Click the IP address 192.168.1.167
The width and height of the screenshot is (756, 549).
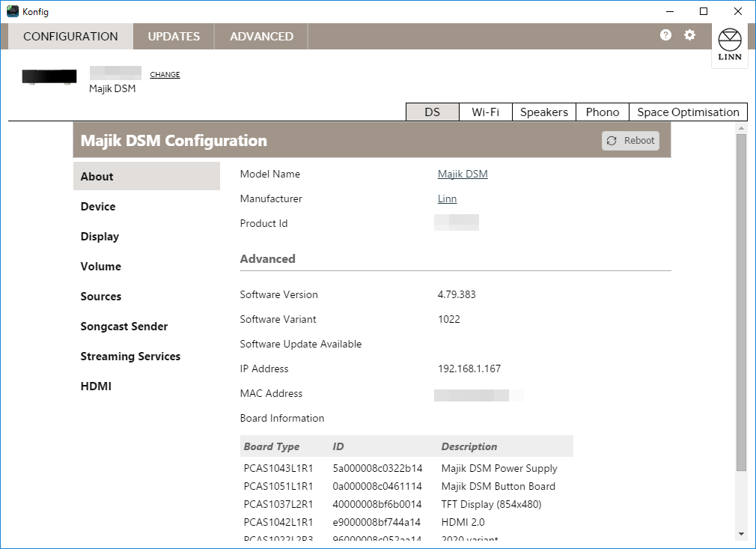[469, 368]
